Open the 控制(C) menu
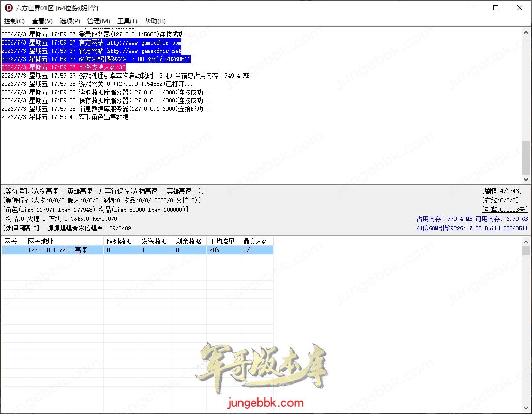Viewport: 532px width, 414px height. 14,21
